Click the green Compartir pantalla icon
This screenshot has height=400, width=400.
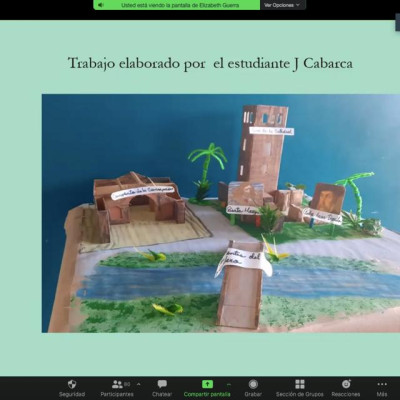(207, 384)
